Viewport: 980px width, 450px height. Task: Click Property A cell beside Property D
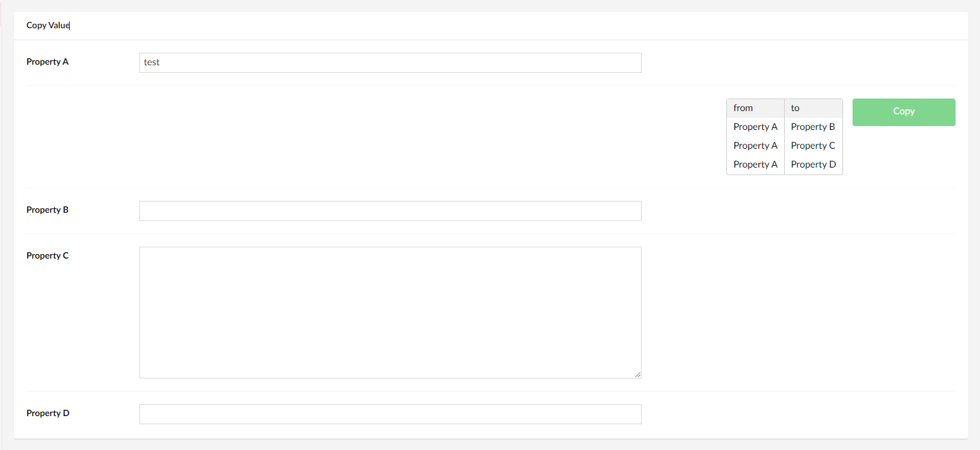pos(755,164)
